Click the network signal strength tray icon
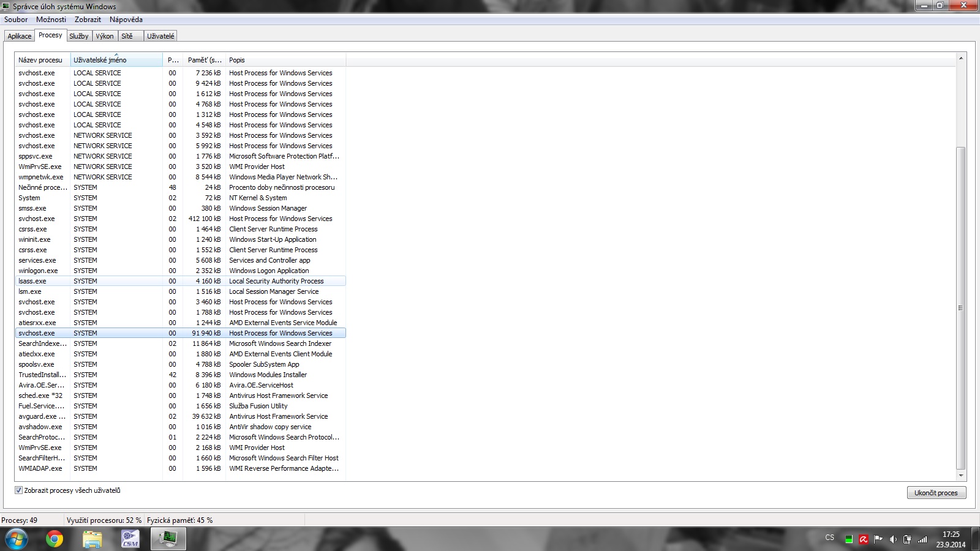Screen dimensions: 980x551 tap(922, 539)
